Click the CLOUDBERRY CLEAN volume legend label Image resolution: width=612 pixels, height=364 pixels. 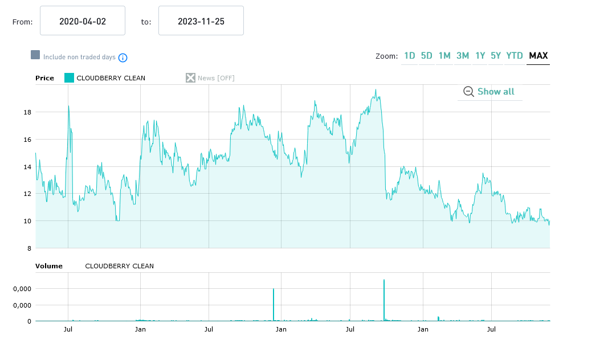(x=119, y=266)
